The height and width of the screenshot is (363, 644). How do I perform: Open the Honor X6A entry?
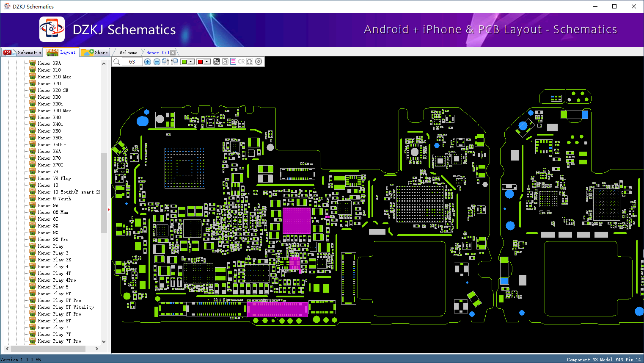(x=49, y=151)
